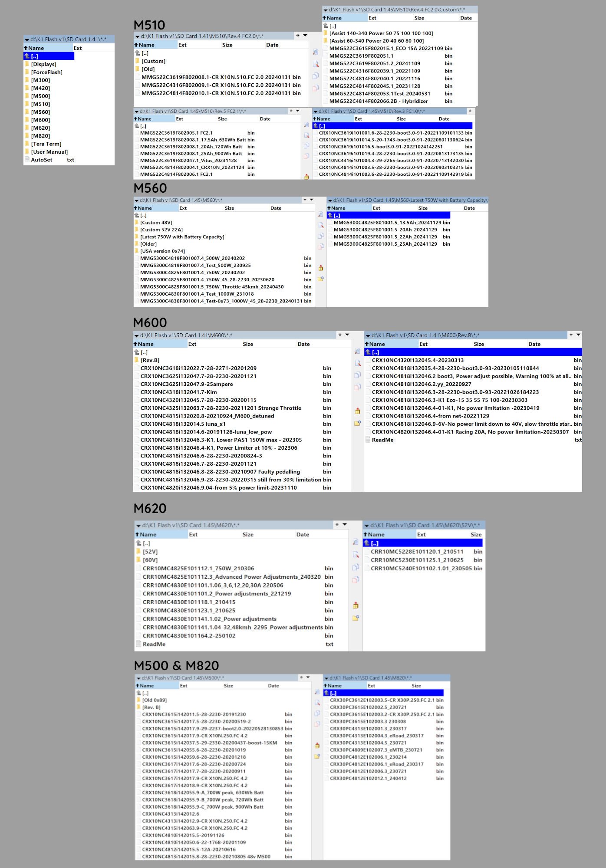606x868 pixels.
Task: Click the View icon between the M620 panels
Action: pos(356,542)
